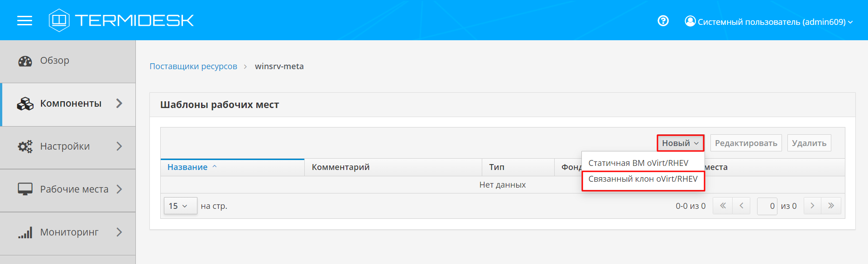Select Компоненты in the sidebar
The height and width of the screenshot is (264, 868).
click(69, 104)
